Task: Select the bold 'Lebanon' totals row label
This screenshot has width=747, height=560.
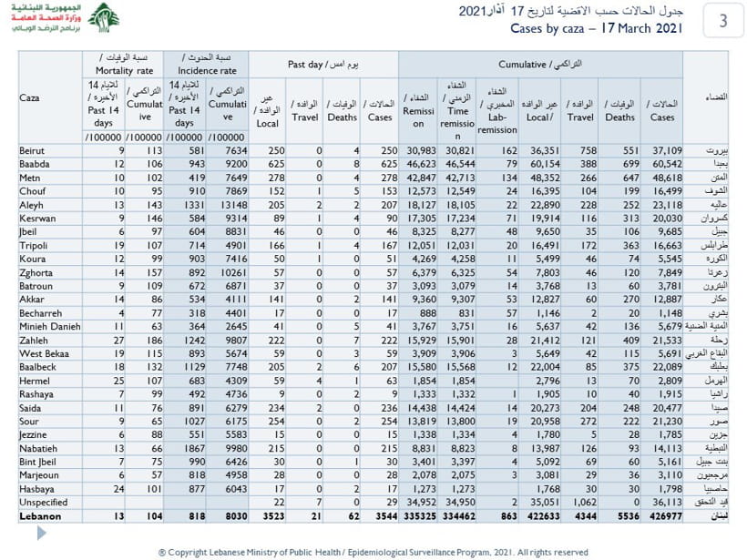Action: pyautogui.click(x=40, y=516)
